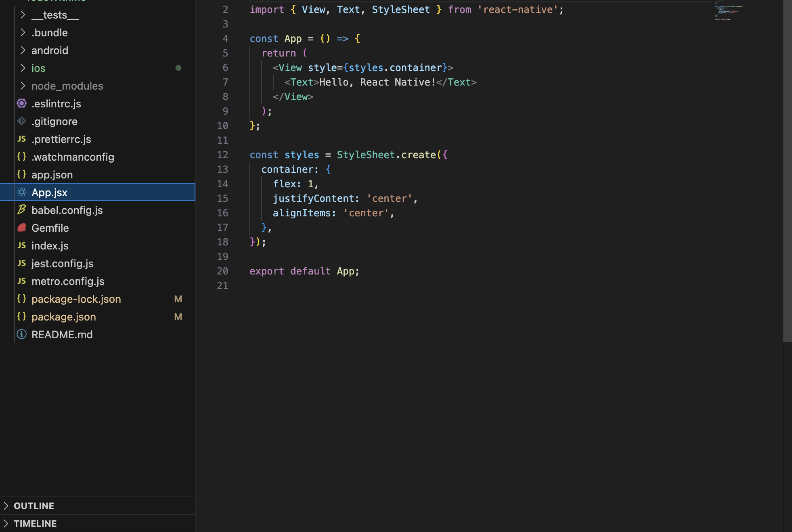Click the git icon next to .gitignore
Screen dimensions: 792x532
[x=22, y=121]
